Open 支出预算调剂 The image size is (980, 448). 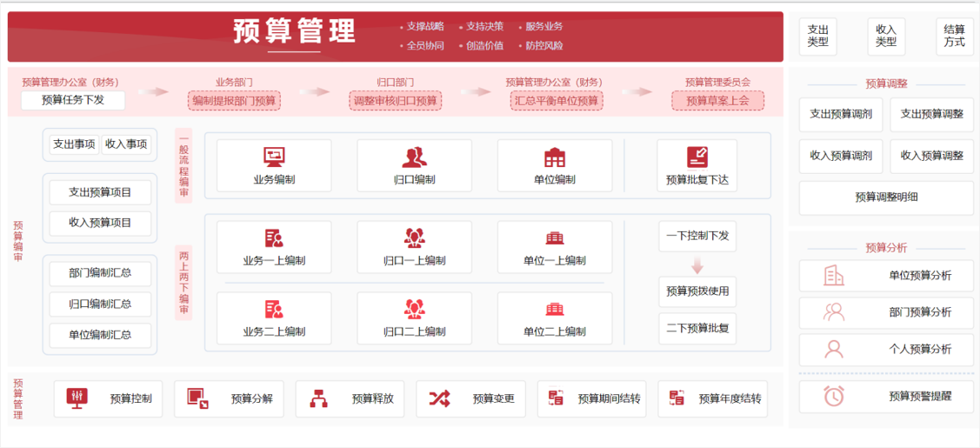click(840, 114)
